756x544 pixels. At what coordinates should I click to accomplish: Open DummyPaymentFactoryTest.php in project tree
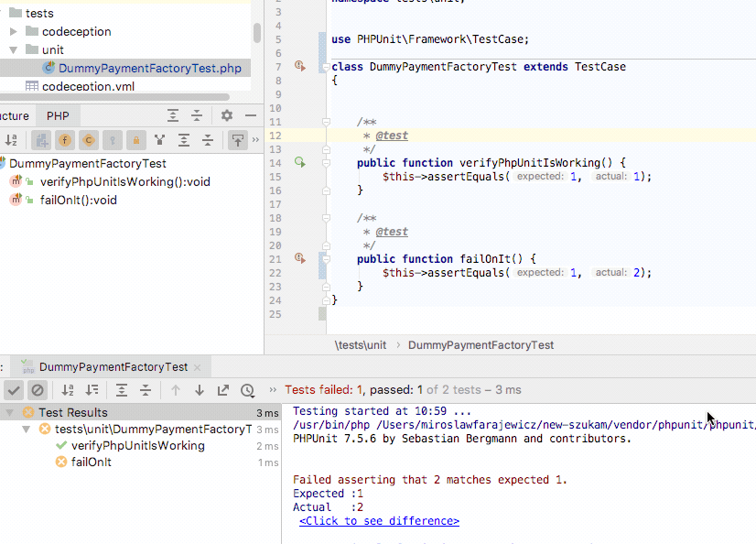150,68
